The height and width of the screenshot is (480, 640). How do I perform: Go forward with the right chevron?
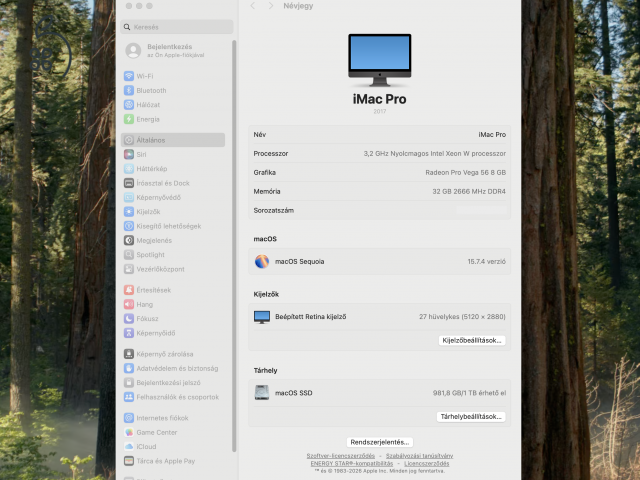pyautogui.click(x=271, y=6)
